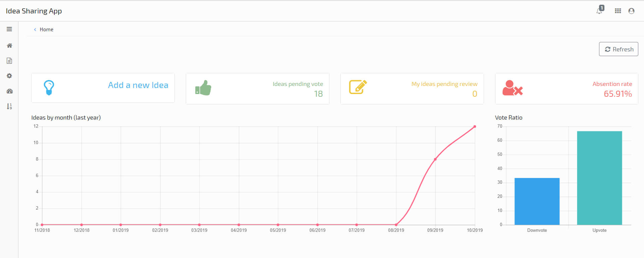Click the Absention rate tile

pos(567,89)
